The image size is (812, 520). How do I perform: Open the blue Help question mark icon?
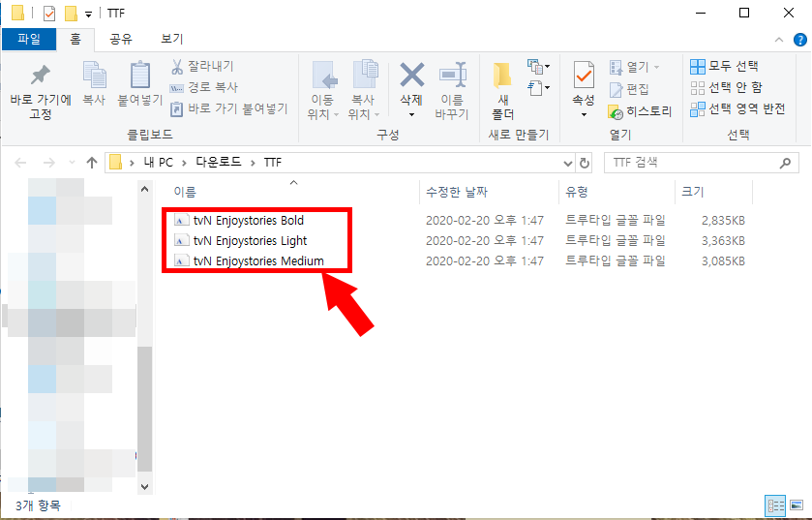coord(800,40)
